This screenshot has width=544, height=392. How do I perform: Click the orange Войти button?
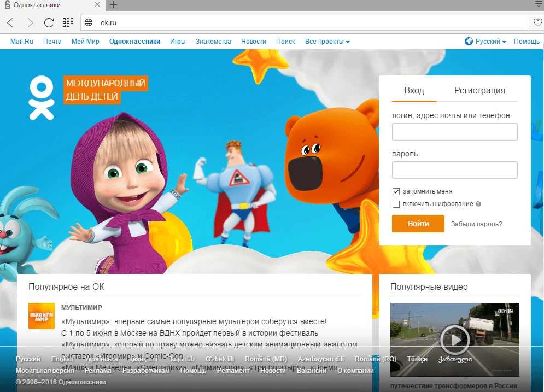pyautogui.click(x=418, y=224)
